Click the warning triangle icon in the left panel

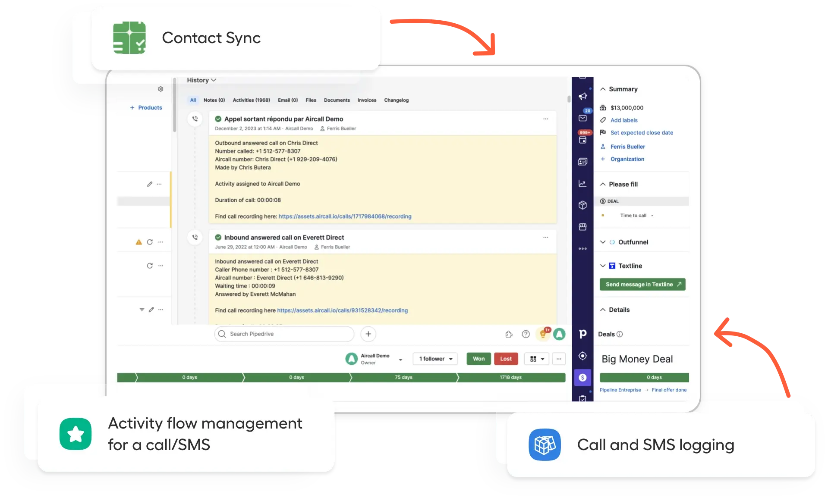(139, 242)
